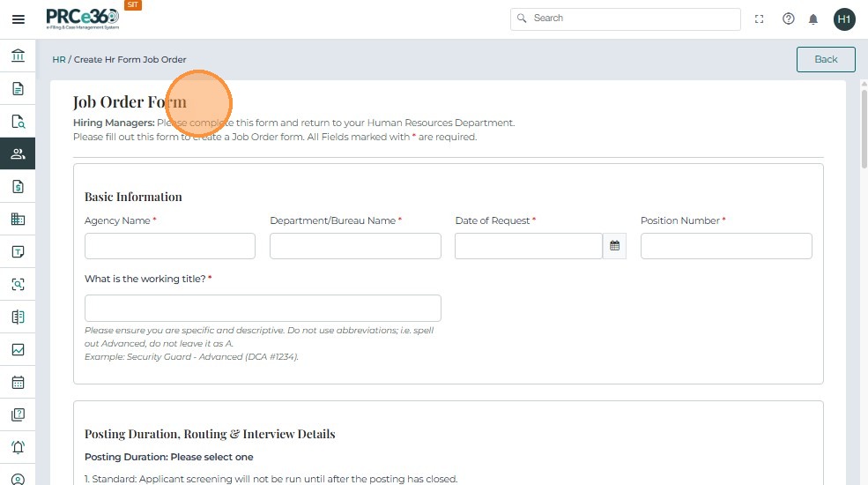
Task: Open the H1 user avatar menu
Action: (844, 19)
